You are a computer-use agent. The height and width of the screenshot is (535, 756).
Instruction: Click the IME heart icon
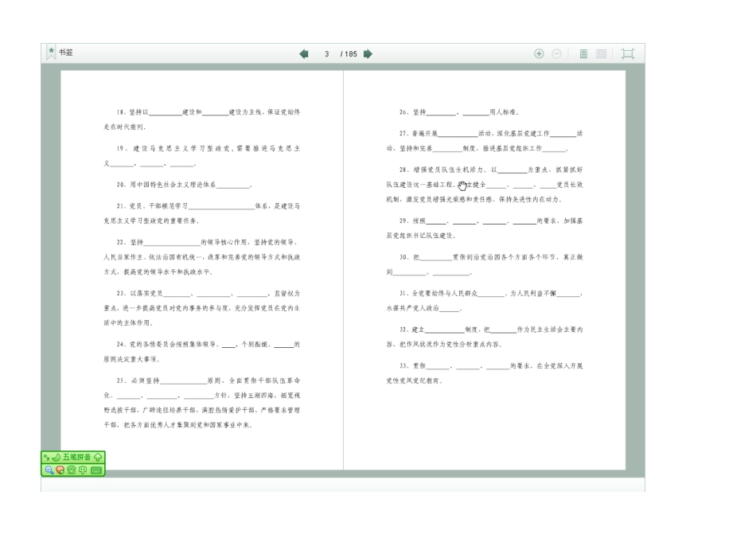pyautogui.click(x=60, y=470)
